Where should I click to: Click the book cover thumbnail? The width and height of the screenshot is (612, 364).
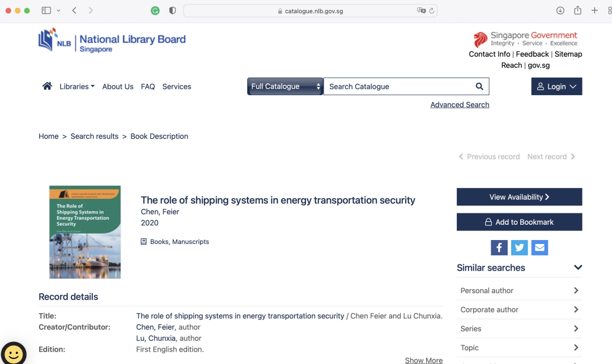click(x=84, y=232)
